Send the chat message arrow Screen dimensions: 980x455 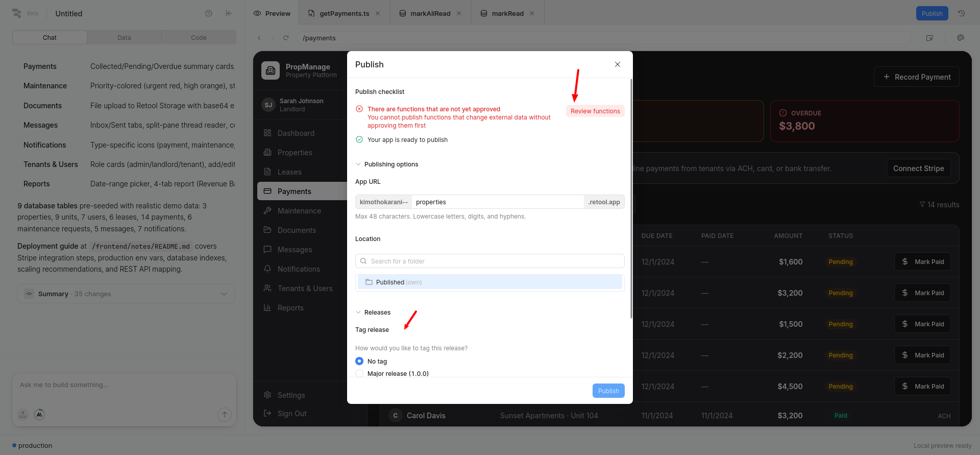coord(225,415)
